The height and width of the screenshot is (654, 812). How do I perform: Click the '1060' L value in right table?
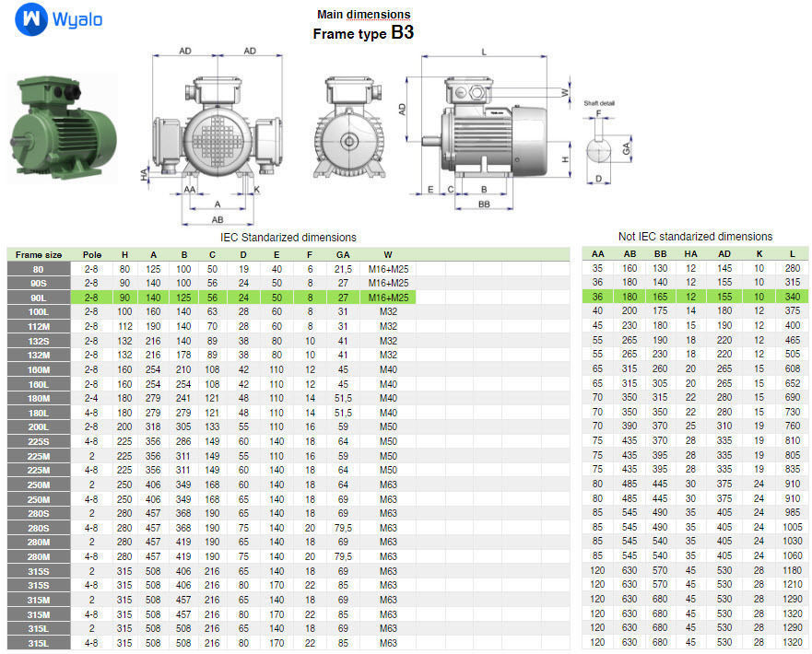(x=793, y=555)
